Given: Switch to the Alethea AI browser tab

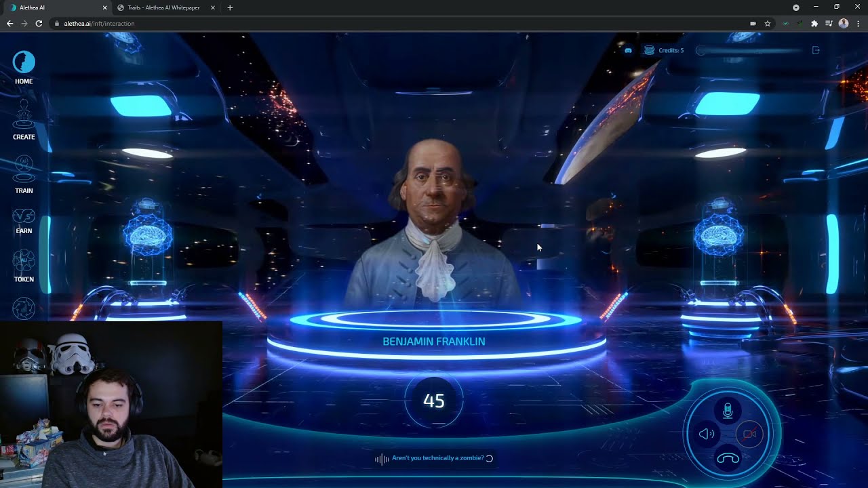Looking at the screenshot, I should pyautogui.click(x=58, y=7).
